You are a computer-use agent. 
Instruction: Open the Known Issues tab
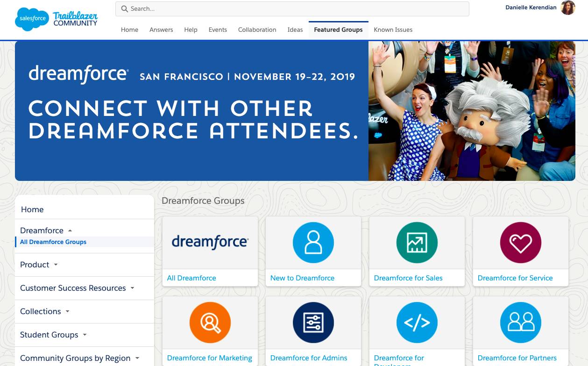click(x=393, y=29)
